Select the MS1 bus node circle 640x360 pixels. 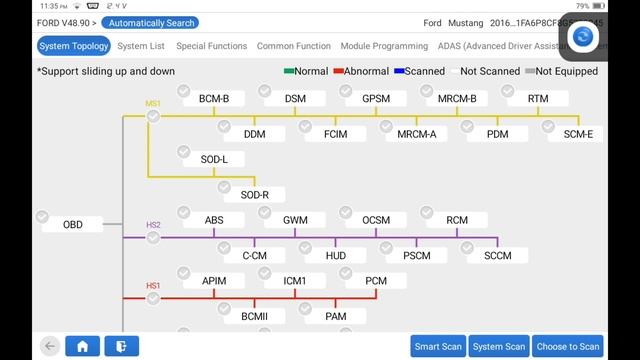[x=153, y=116]
